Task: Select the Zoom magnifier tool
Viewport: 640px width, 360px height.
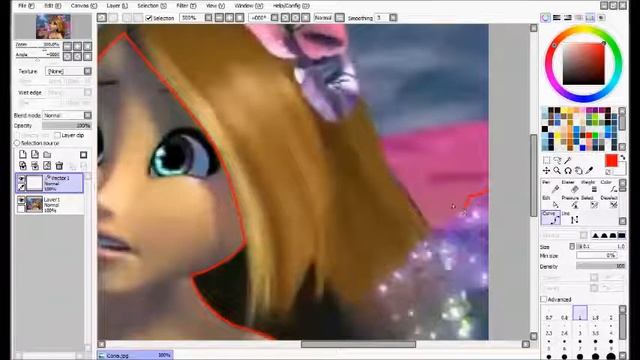Action: pyautogui.click(x=557, y=171)
